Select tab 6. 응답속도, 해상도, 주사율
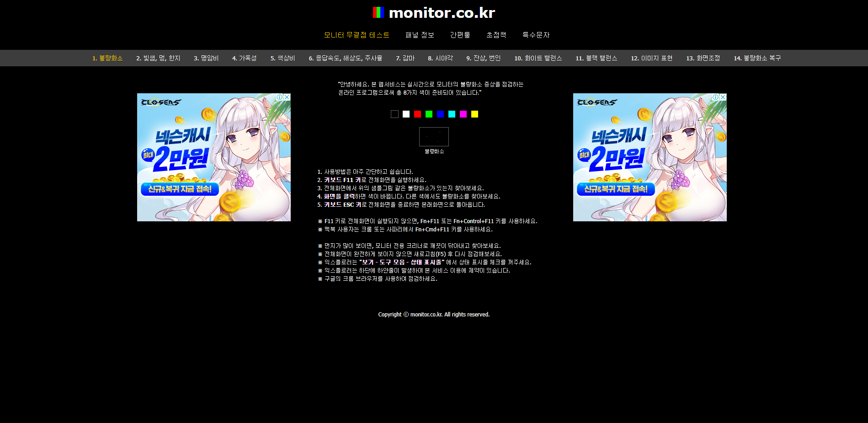The width and height of the screenshot is (868, 423). pos(345,58)
